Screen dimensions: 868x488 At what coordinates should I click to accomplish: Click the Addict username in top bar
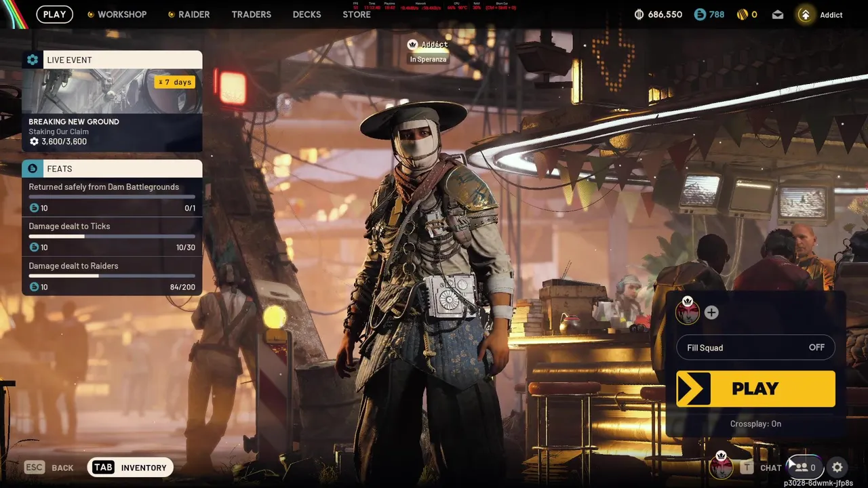pos(831,15)
